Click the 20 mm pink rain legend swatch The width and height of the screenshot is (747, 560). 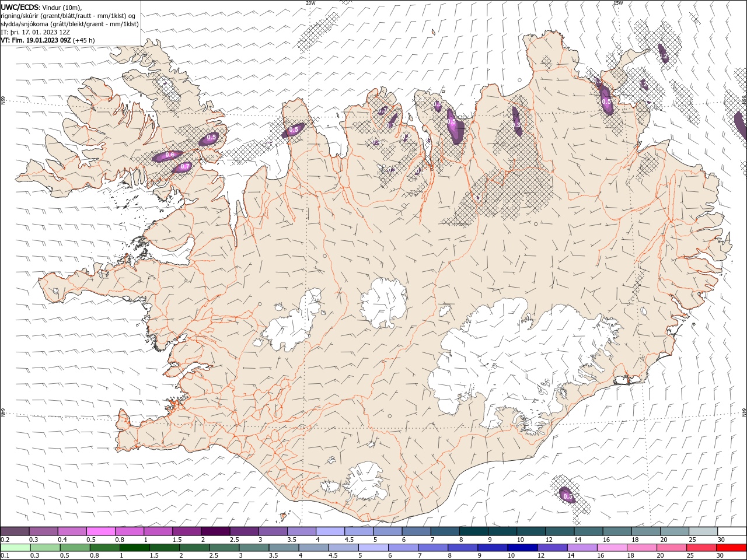coord(671,548)
